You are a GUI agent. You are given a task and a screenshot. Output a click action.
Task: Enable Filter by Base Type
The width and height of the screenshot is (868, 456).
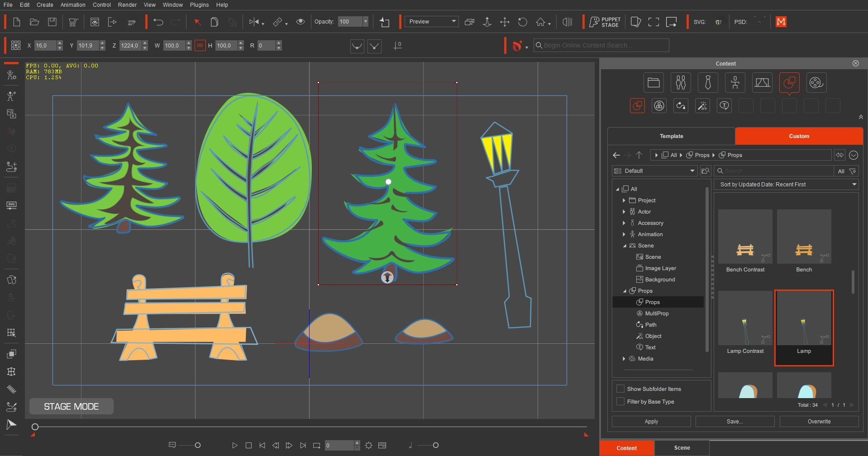coord(620,401)
